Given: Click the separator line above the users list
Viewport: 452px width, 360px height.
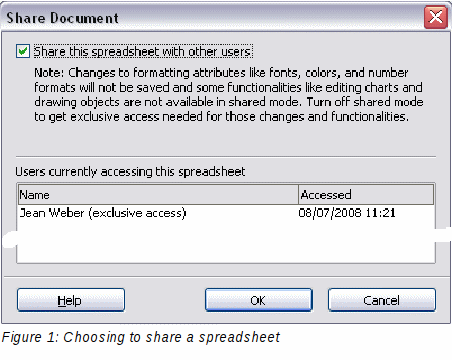Looking at the screenshot, I should tap(226, 156).
